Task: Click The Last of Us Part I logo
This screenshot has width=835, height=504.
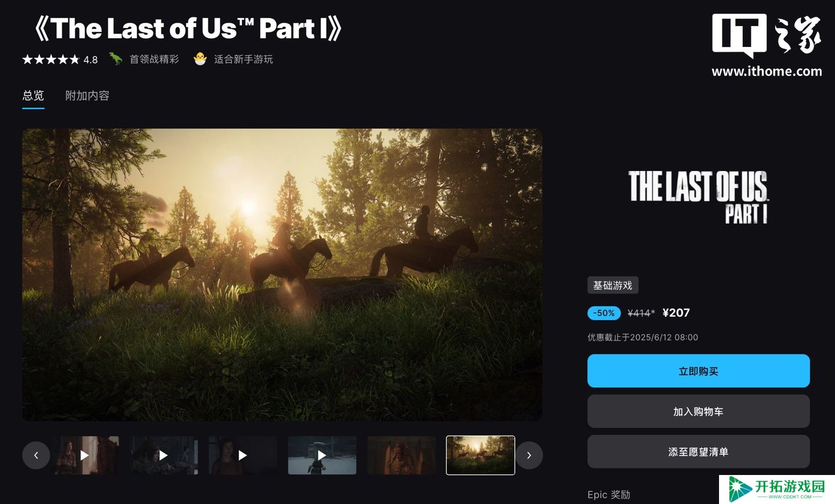Action: click(698, 197)
